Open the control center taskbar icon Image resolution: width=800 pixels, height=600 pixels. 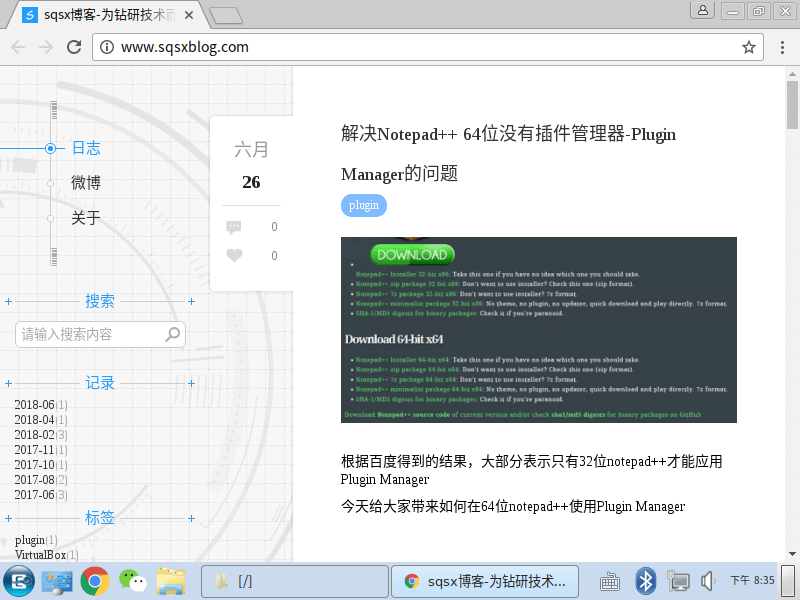(x=57, y=581)
